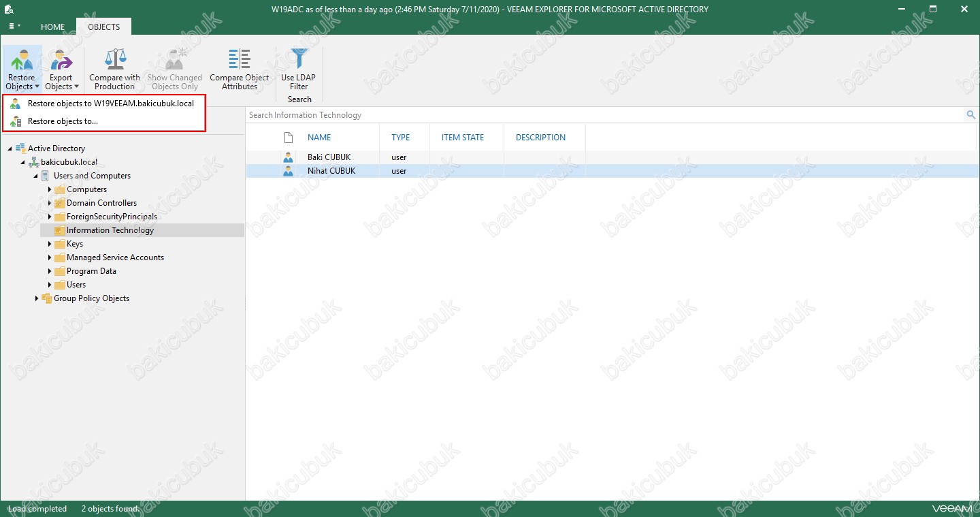Screen dimensions: 980x517
Task: Select the bakicubuk.local tree item
Action: coord(69,162)
